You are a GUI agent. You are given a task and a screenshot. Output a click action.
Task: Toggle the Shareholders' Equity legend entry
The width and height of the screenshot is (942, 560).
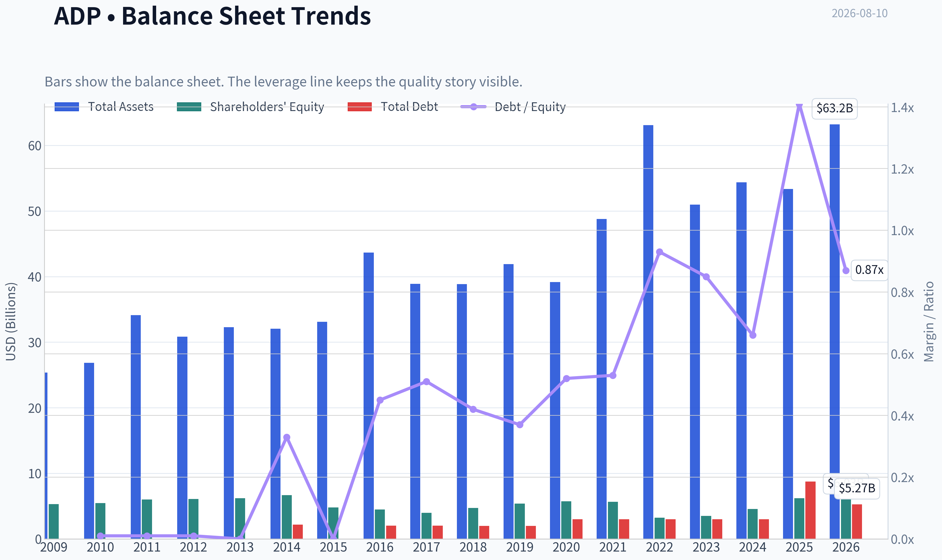point(250,107)
